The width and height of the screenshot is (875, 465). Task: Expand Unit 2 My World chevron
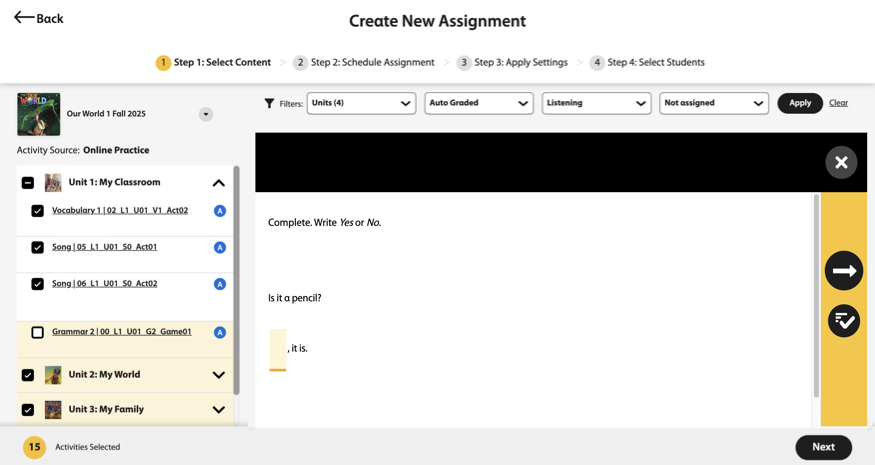click(219, 375)
